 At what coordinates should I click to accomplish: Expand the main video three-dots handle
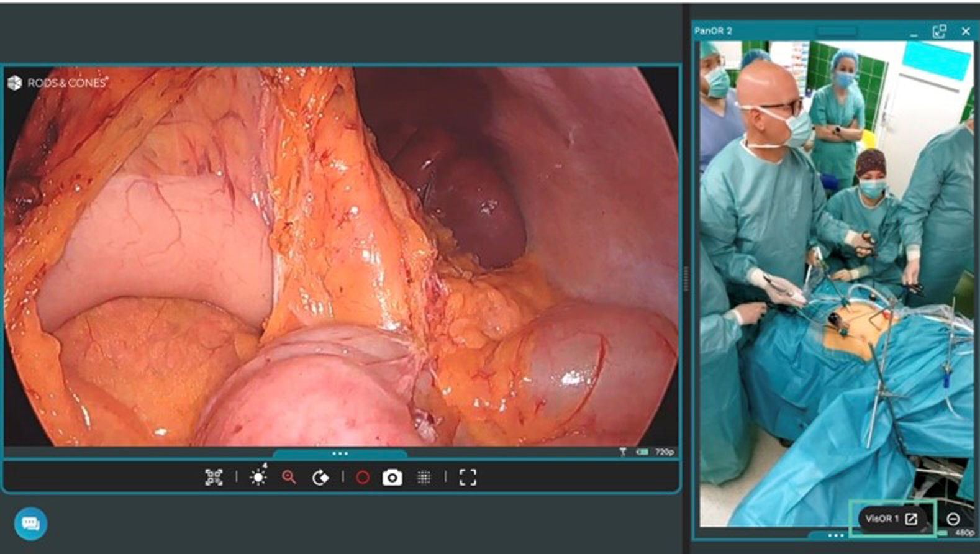click(340, 453)
